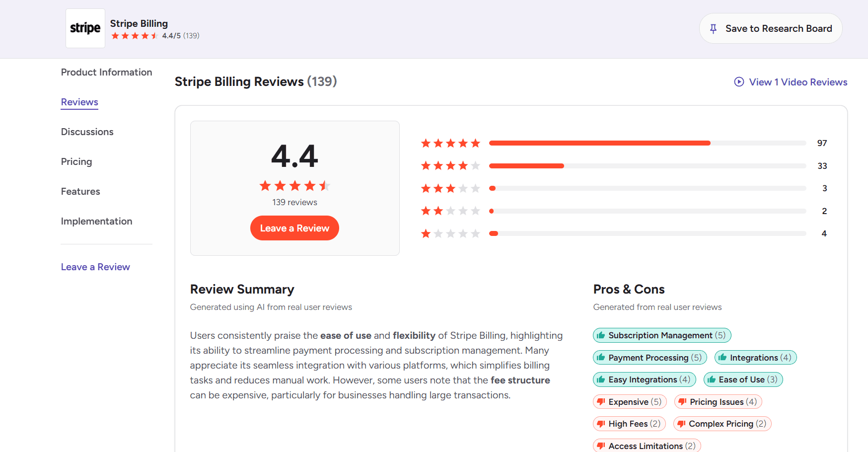Click the thumbs-up icon on Ease of Use
868x452 pixels.
tap(712, 379)
